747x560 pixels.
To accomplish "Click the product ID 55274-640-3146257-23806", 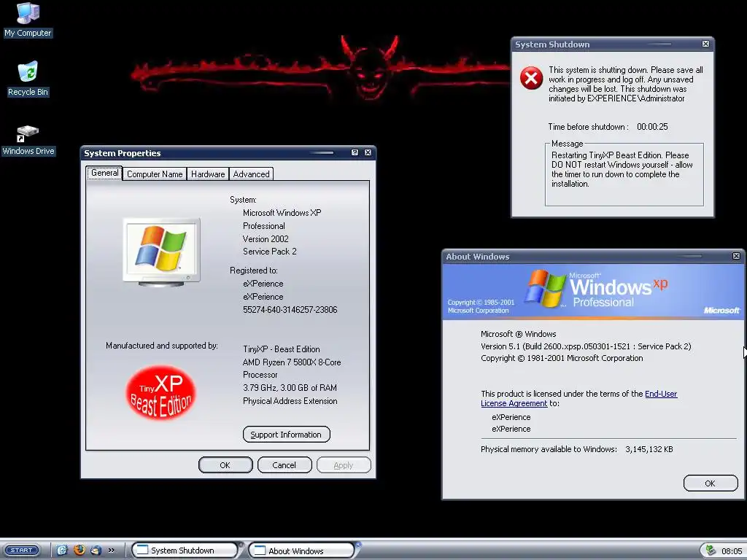I will click(290, 309).
